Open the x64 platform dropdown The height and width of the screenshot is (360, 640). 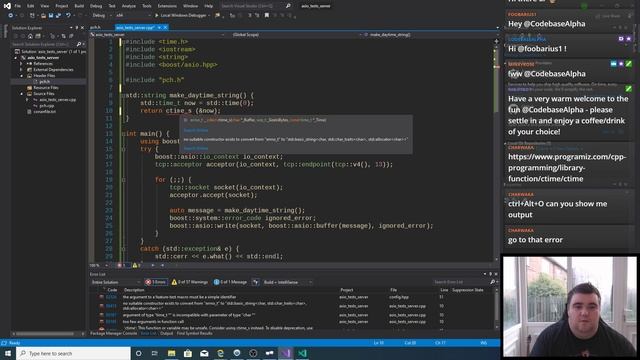[133, 16]
